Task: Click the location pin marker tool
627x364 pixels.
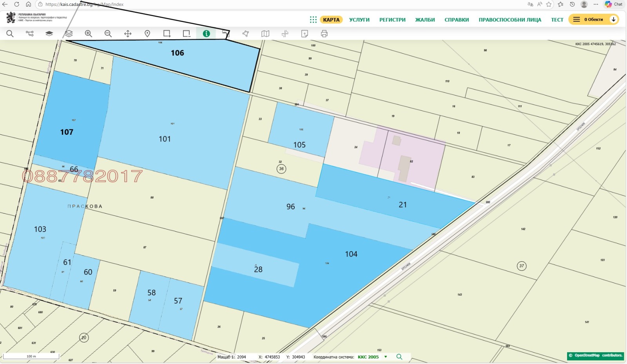Action: pos(147,34)
